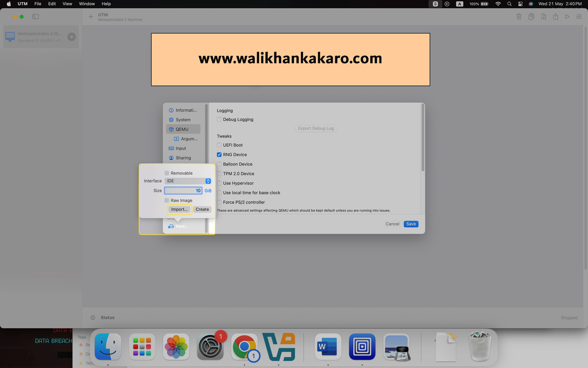The image size is (588, 368).
Task: Check Use local time for base clock
Action: (219, 193)
